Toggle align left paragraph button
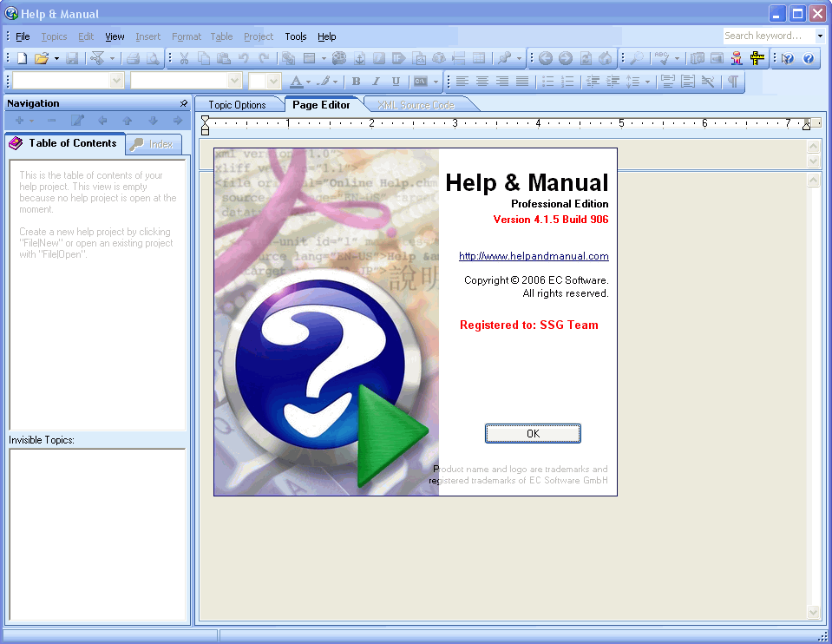The width and height of the screenshot is (832, 644). (462, 82)
